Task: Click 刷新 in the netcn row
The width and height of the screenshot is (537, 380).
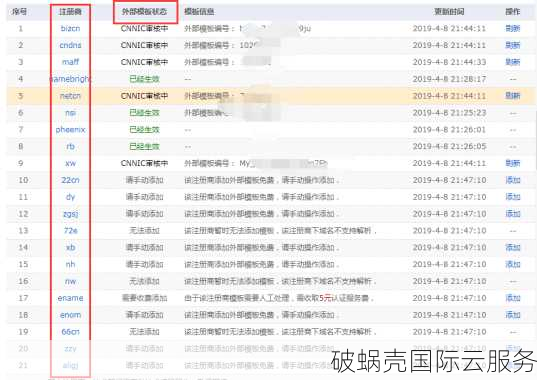Action: tap(513, 96)
